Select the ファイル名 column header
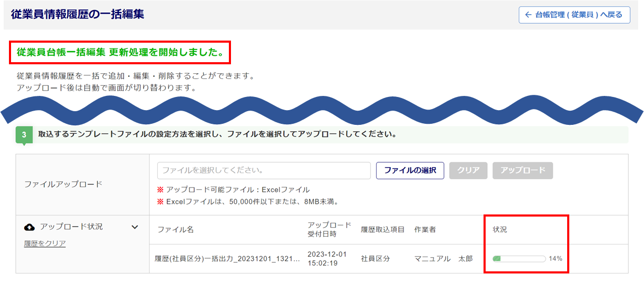Screen dimensions: 644x284 [176, 230]
